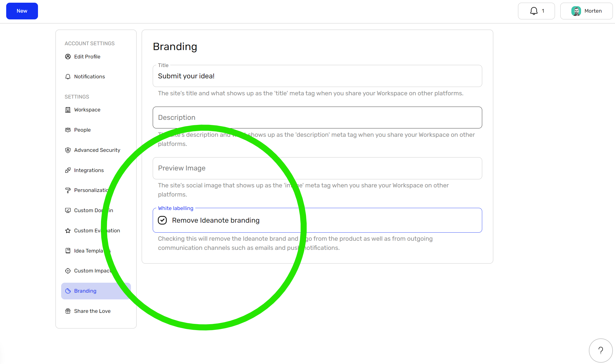Click the SETTINGS section header
Image resolution: width=615 pixels, height=364 pixels.
pyautogui.click(x=77, y=97)
